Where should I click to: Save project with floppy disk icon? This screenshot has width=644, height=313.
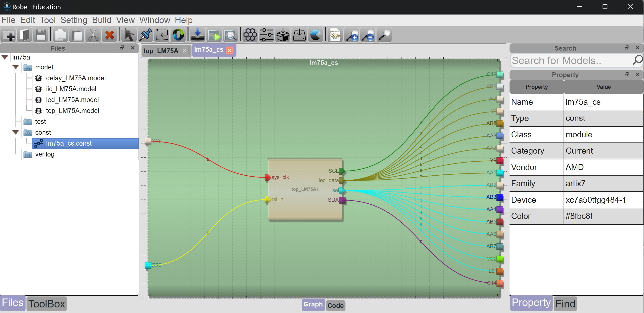coord(41,35)
